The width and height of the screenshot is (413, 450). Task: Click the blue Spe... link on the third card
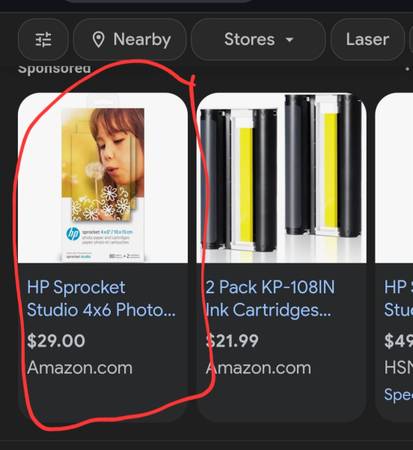pos(398,395)
